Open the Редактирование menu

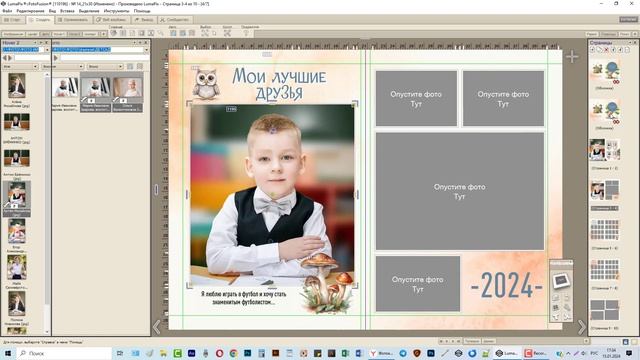tap(30, 11)
